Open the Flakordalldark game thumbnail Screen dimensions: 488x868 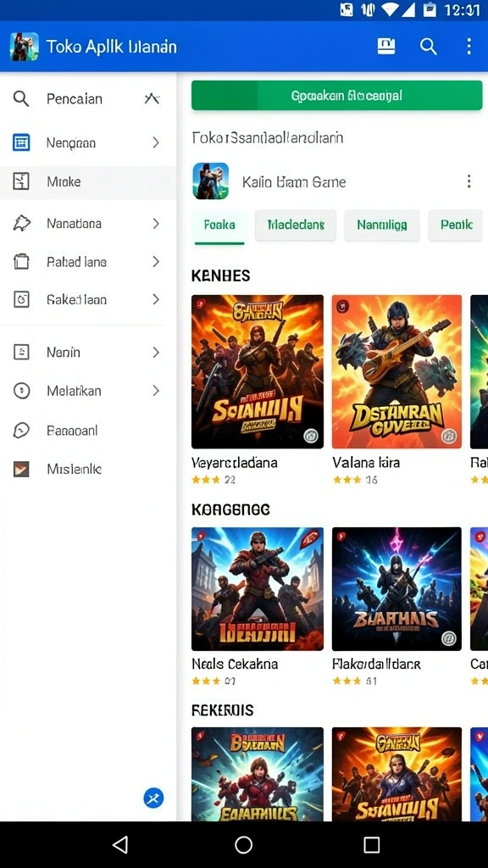point(396,589)
